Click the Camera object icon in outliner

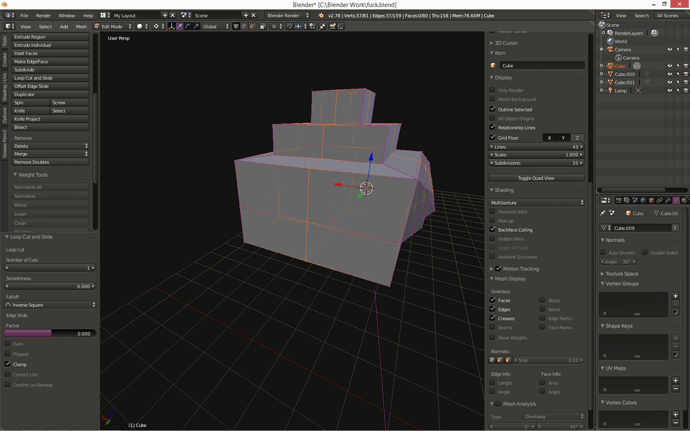(609, 49)
